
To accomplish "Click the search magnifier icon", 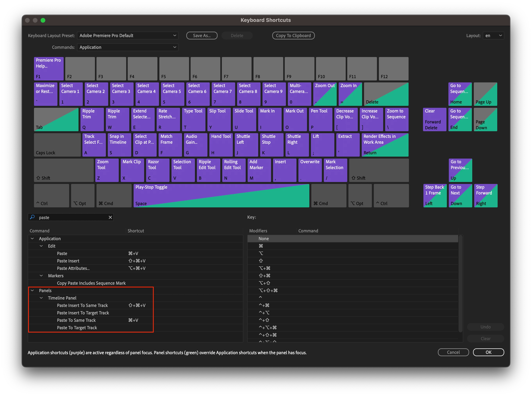I will 32,217.
